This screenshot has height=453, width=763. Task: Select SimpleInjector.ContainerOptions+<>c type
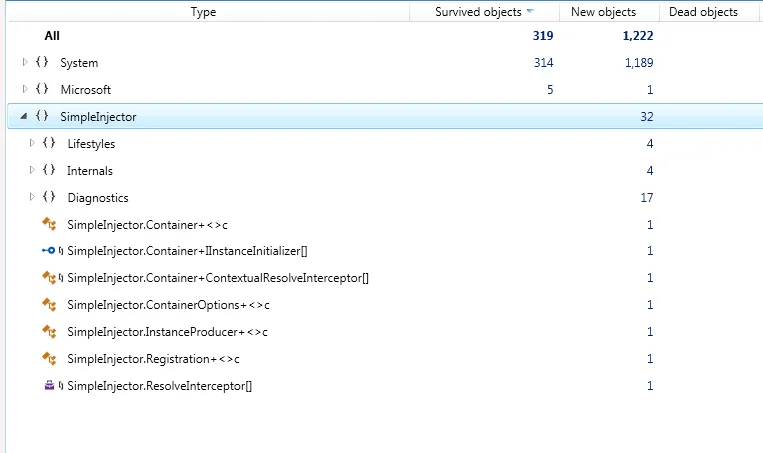pos(168,305)
